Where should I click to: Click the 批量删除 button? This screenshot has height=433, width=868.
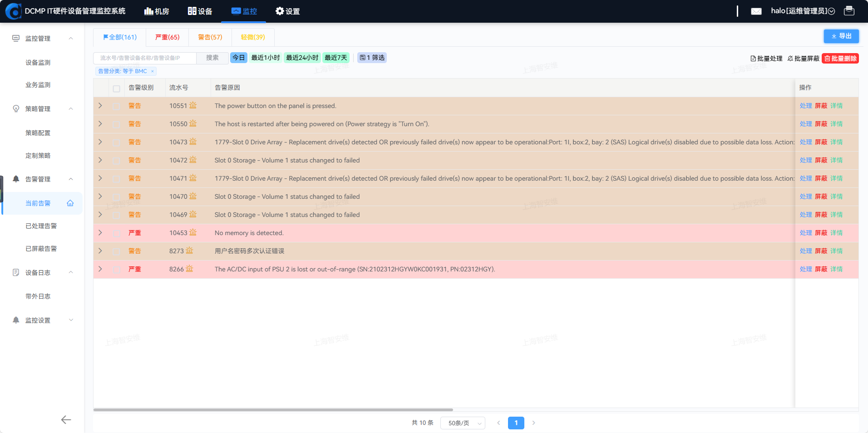(x=840, y=59)
